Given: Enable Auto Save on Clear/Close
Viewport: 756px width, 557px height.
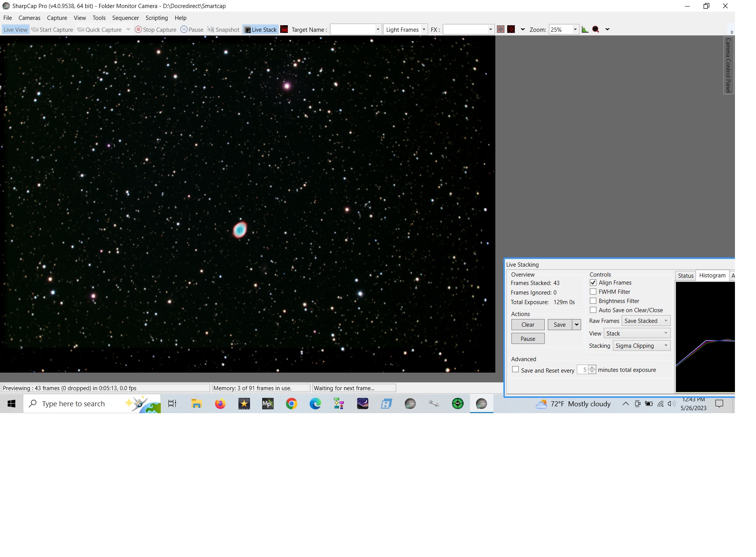Looking at the screenshot, I should coord(593,310).
